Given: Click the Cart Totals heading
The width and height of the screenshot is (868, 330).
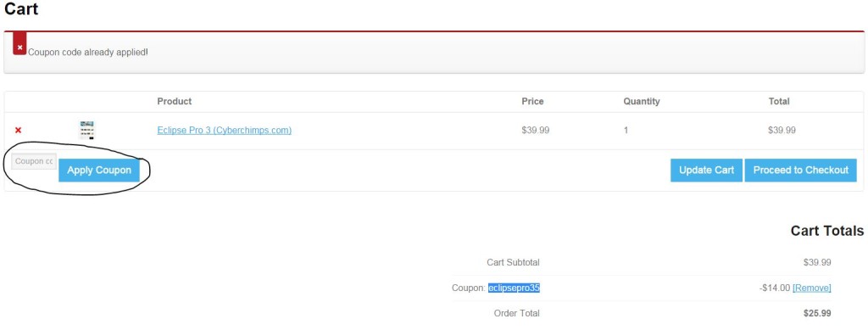Looking at the screenshot, I should (827, 231).
